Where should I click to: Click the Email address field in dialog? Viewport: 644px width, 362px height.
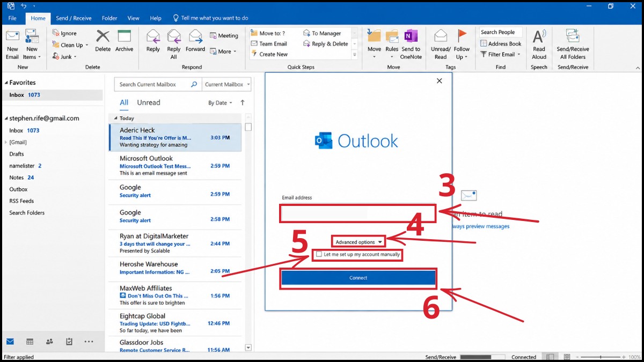click(x=358, y=213)
